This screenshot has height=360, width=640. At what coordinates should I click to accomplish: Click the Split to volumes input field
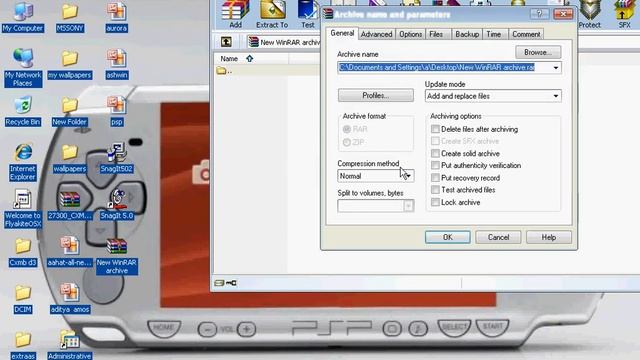pyautogui.click(x=371, y=206)
